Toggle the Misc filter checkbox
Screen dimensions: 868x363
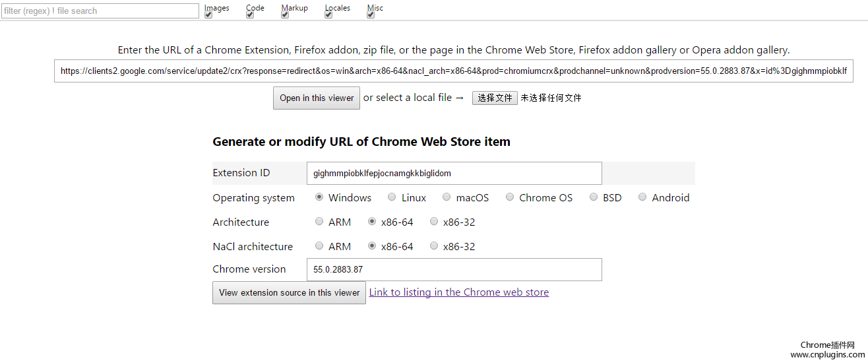tap(371, 15)
